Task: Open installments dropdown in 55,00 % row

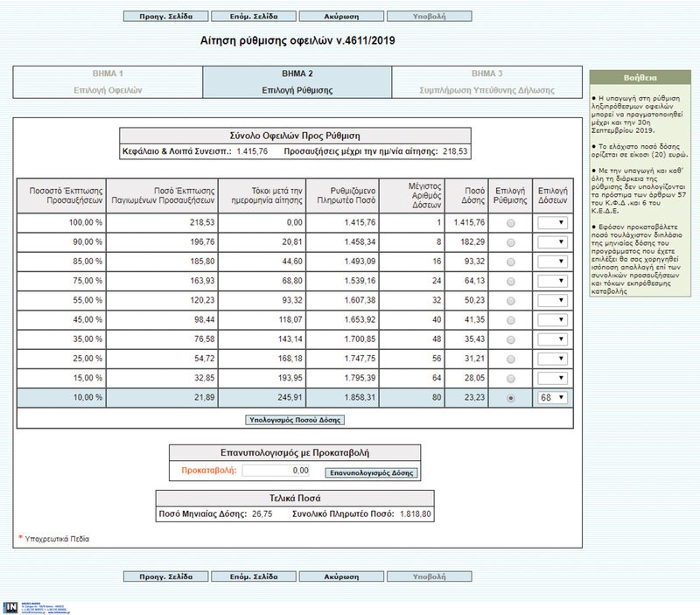Action: pos(553,301)
